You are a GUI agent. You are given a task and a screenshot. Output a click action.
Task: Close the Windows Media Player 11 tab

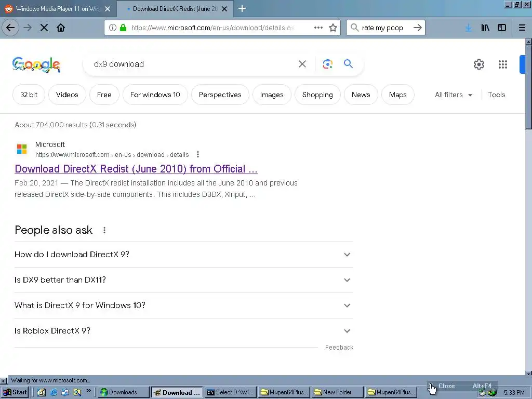108,9
